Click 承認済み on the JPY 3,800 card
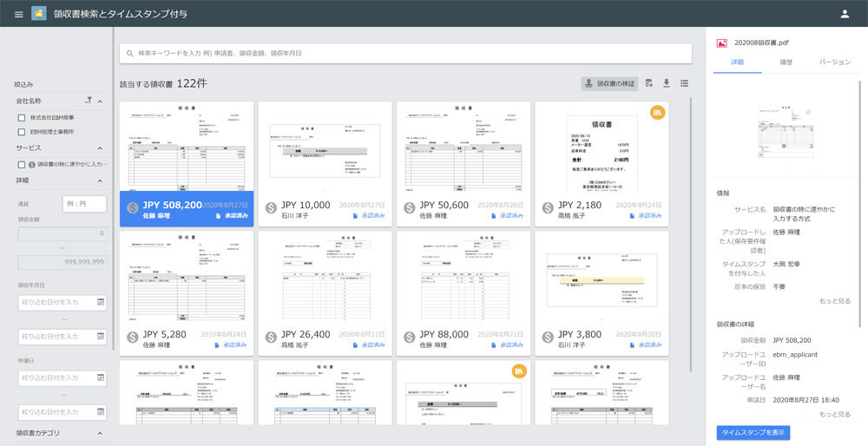868x446 pixels. [x=650, y=344]
